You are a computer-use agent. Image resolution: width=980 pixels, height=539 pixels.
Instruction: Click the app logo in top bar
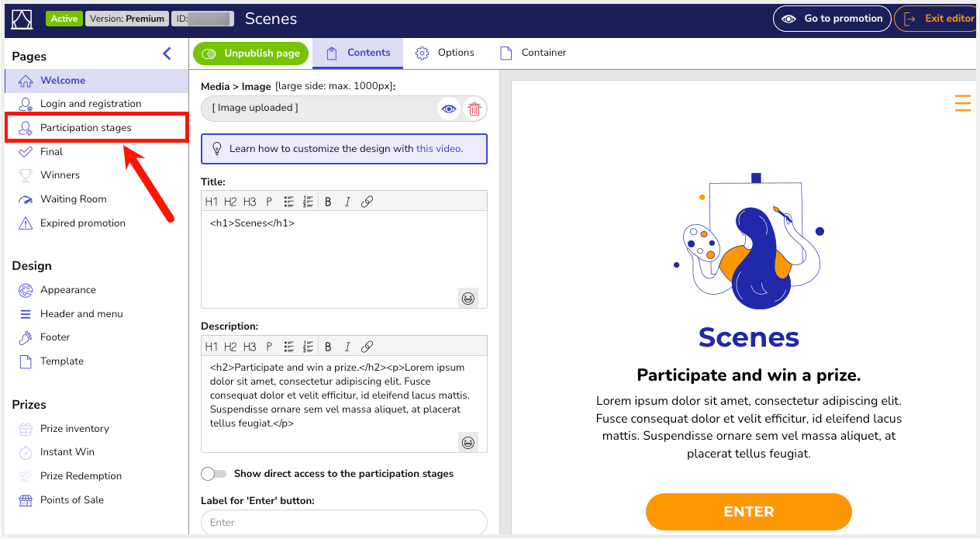[x=22, y=19]
